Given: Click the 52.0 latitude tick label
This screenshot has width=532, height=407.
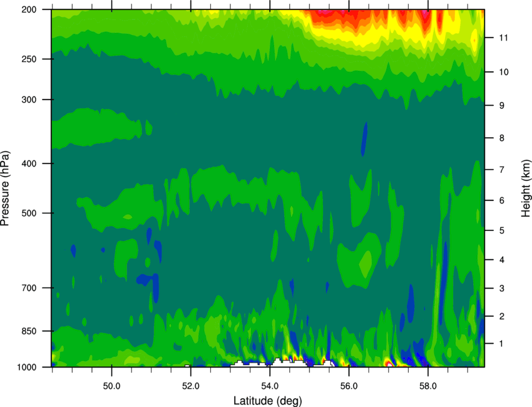Looking at the screenshot, I should (191, 386).
